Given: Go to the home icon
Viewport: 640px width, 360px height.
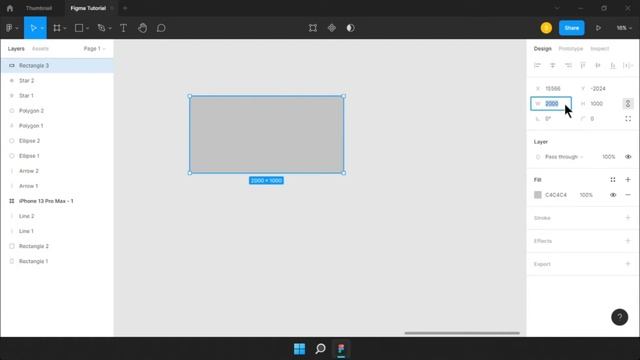Looking at the screenshot, I should pyautogui.click(x=10, y=8).
